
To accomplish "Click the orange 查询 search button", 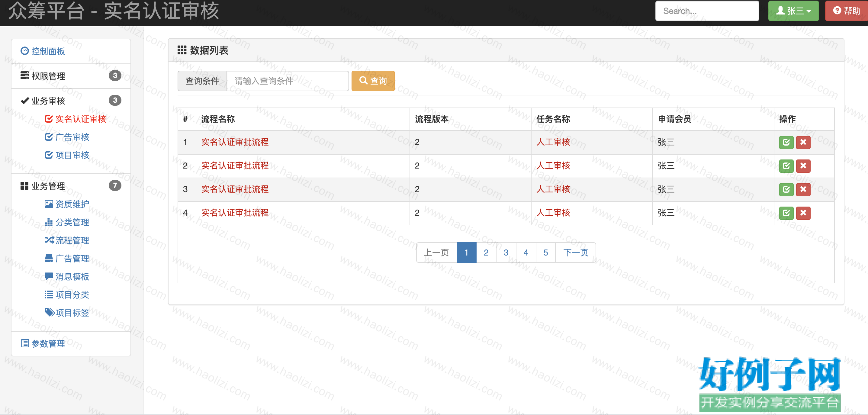I will tap(373, 81).
